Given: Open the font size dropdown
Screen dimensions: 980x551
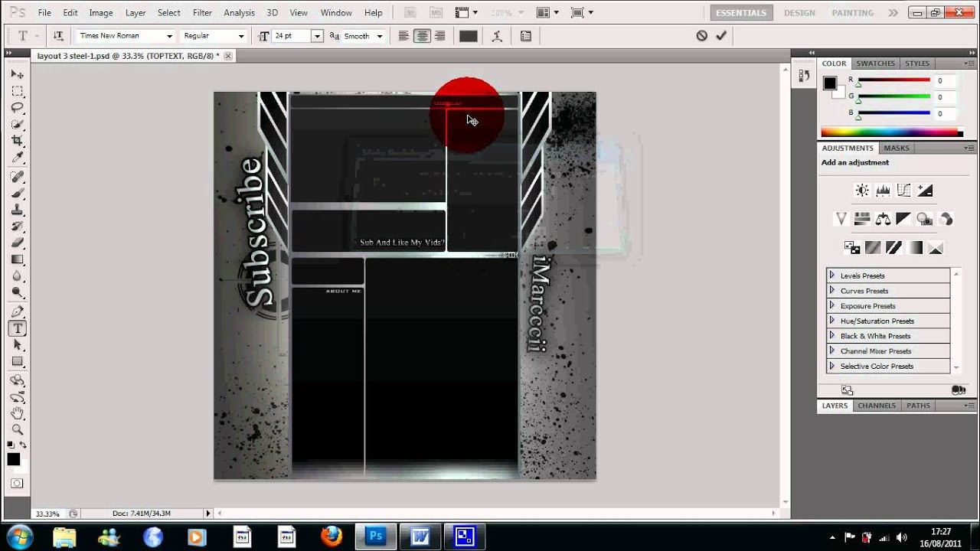Looking at the screenshot, I should (x=316, y=36).
